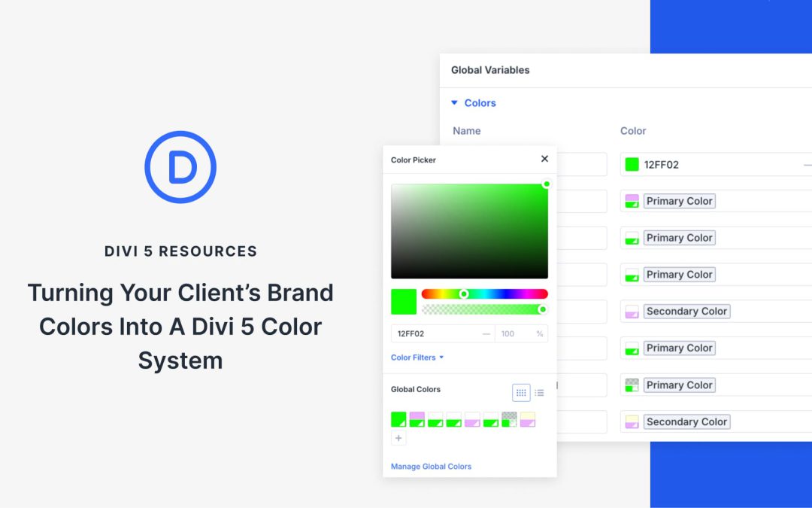Add a new global color with plus button

point(398,438)
